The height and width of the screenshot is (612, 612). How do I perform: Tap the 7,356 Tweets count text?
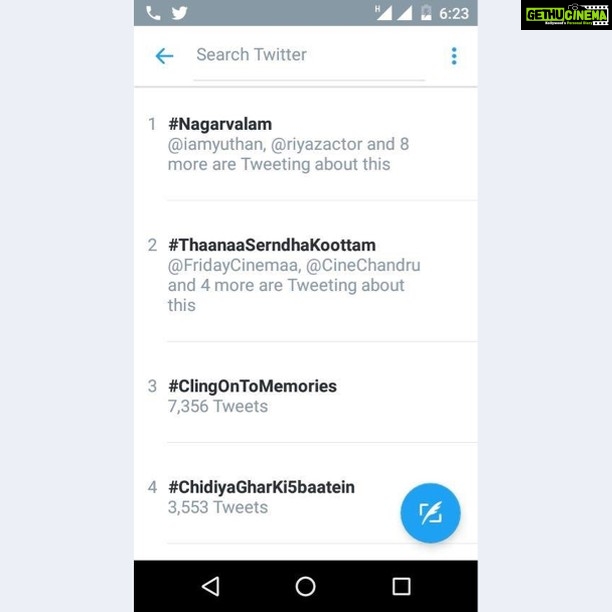pyautogui.click(x=218, y=406)
